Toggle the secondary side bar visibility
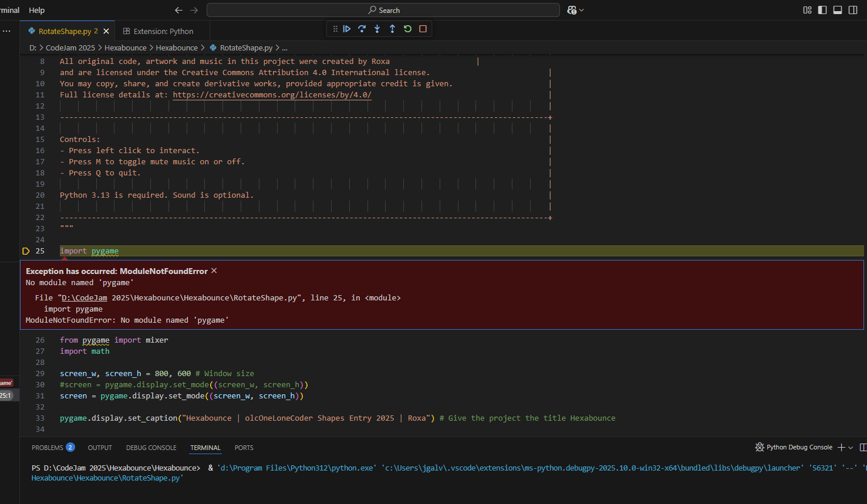 click(853, 10)
